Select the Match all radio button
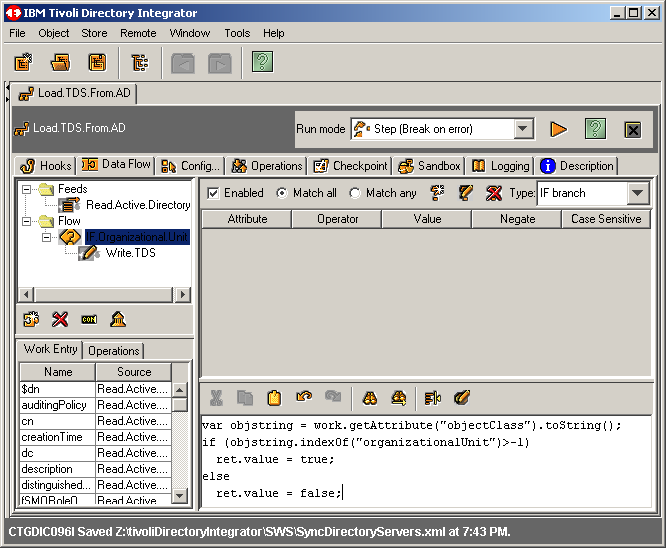 (282, 193)
